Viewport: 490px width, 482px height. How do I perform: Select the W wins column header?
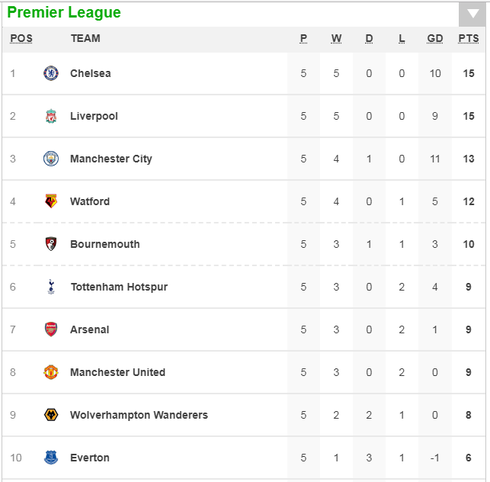(336, 38)
